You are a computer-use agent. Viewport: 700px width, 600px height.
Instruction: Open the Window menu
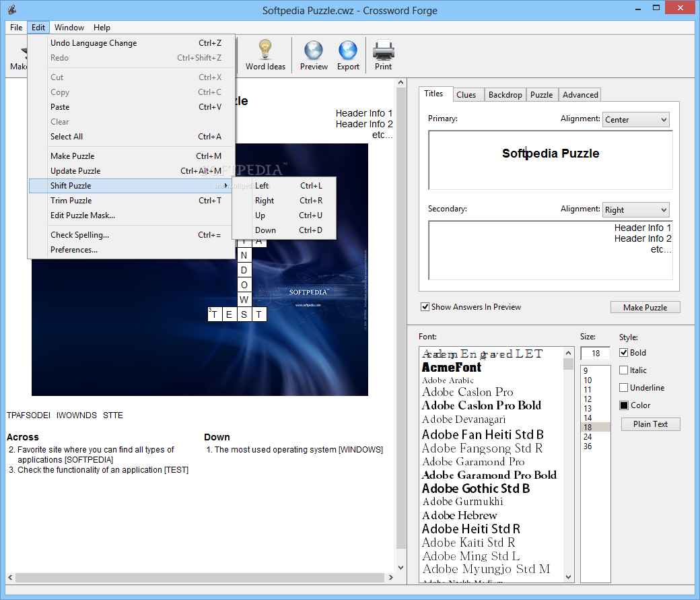tap(69, 27)
